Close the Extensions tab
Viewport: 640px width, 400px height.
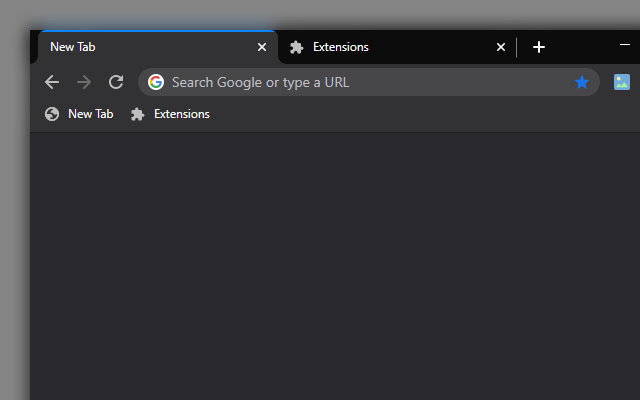click(501, 47)
